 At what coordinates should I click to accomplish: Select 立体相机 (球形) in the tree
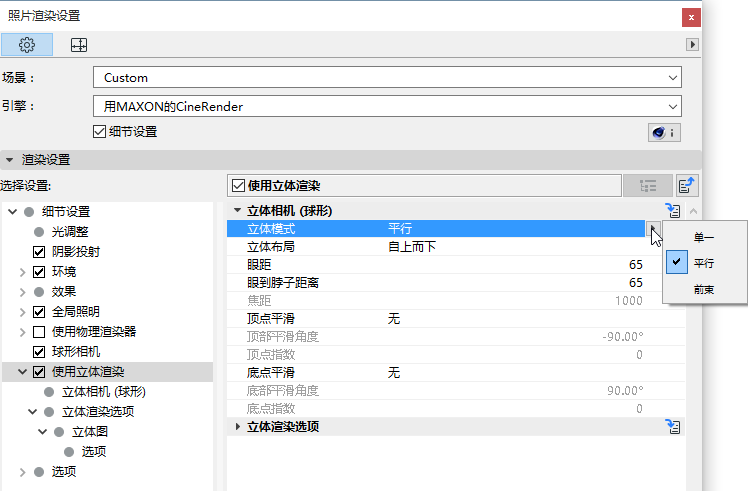pos(104,392)
